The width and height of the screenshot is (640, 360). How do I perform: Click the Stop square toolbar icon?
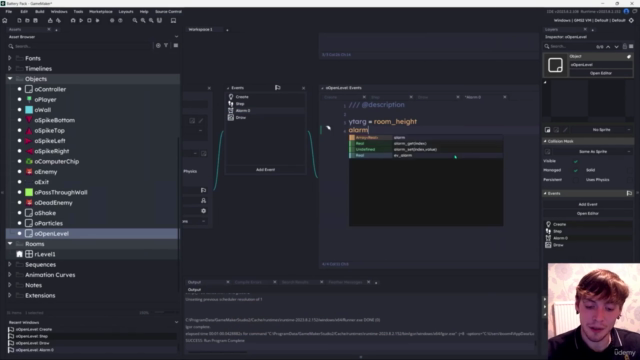pos(89,20)
